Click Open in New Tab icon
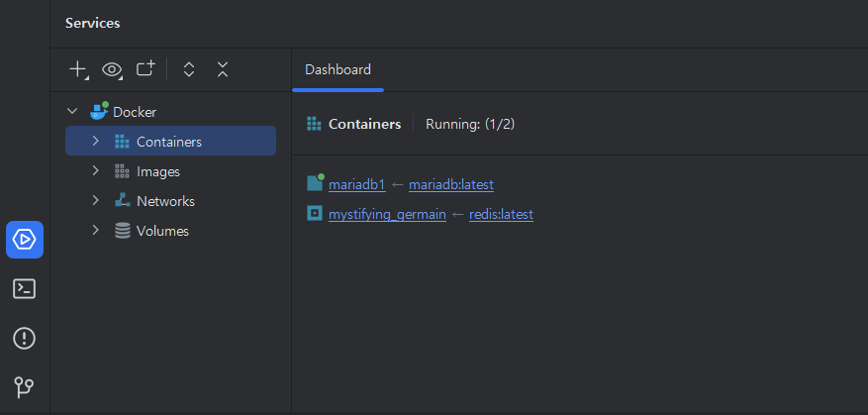 coord(145,69)
